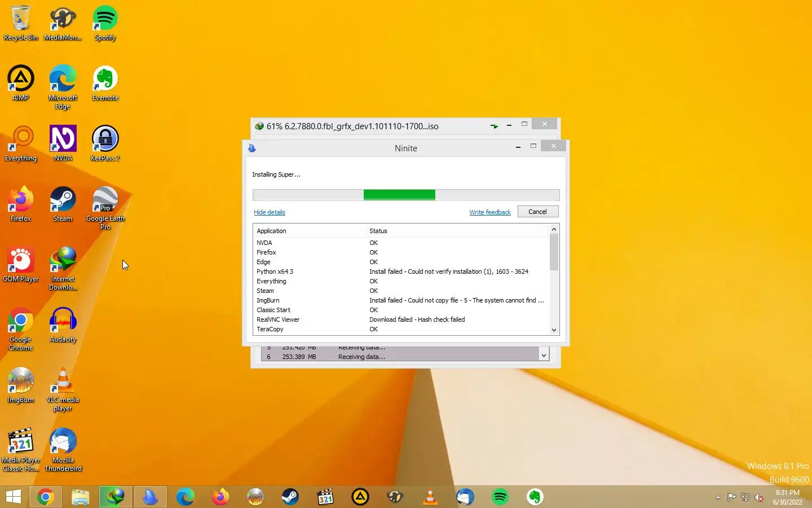Image resolution: width=812 pixels, height=508 pixels.
Task: Maximize the Ninite window
Action: 533,146
